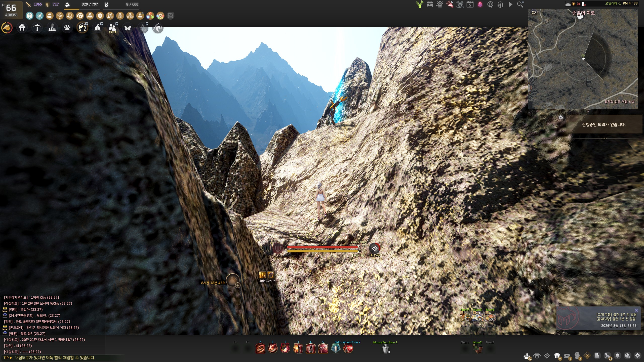Click the EXP boost buff icon
The width and height of the screenshot is (644, 362).
(x=120, y=16)
